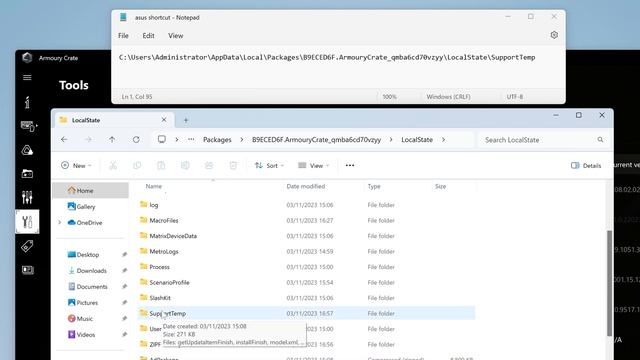Click Notepad text path line
Screen dimensions: 640x360
pyautogui.click(x=327, y=58)
